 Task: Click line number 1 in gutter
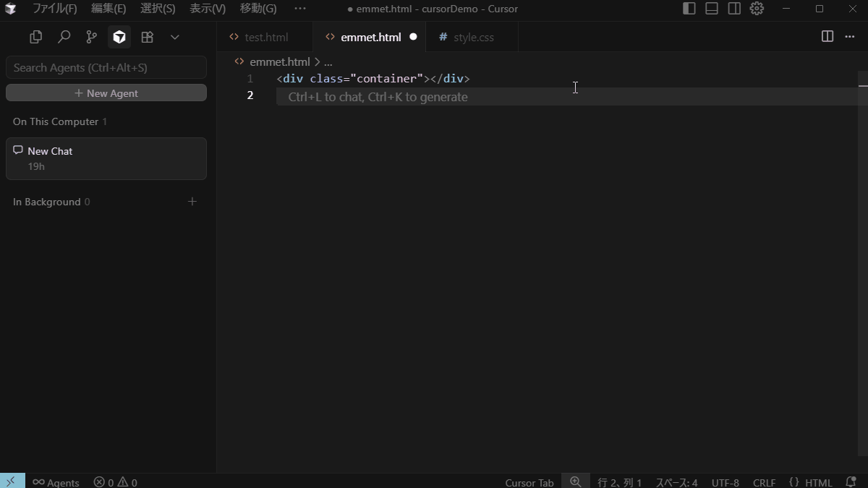[250, 79]
